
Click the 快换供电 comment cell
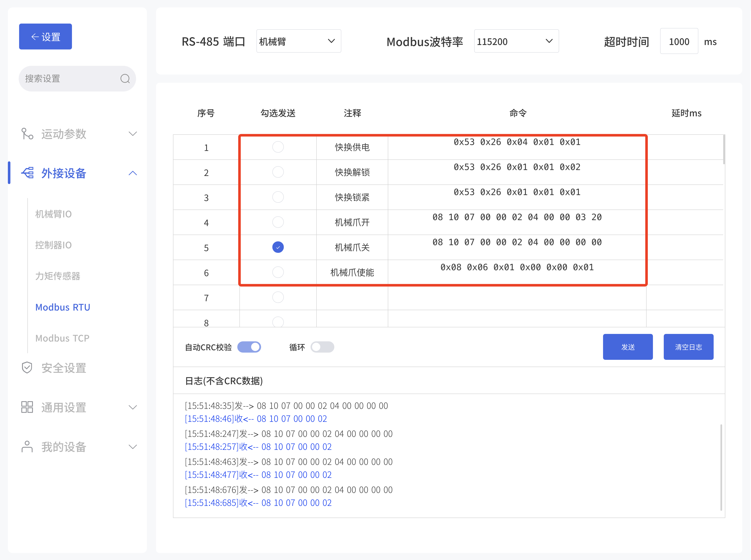coord(352,148)
